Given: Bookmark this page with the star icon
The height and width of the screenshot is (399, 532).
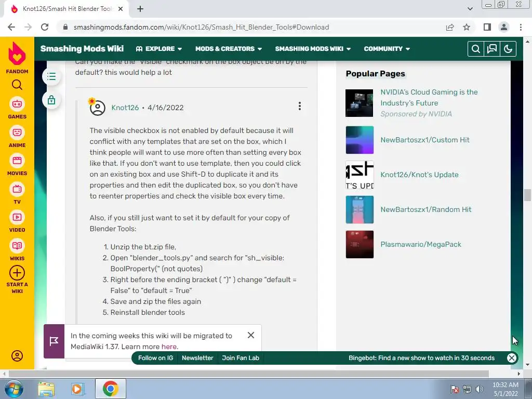Looking at the screenshot, I should pos(467,27).
